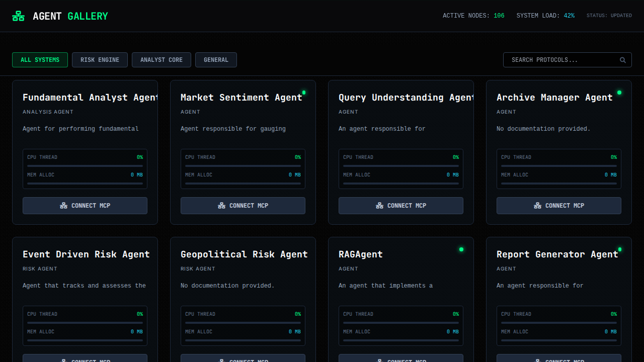The width and height of the screenshot is (644, 362).
Task: Filter agents by Risk Engine
Action: (x=100, y=60)
